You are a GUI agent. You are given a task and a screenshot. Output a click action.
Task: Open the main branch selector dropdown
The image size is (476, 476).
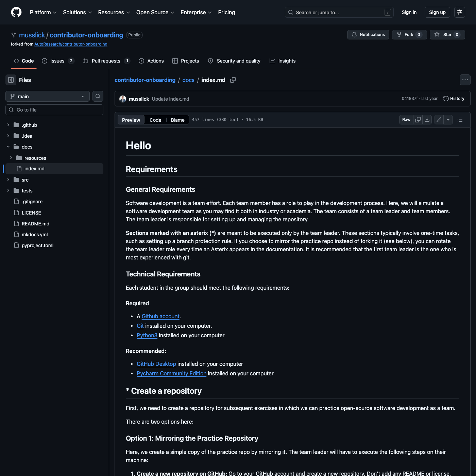point(48,96)
